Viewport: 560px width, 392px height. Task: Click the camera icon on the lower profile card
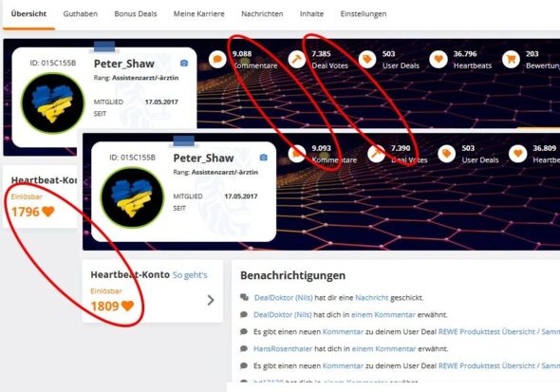pyautogui.click(x=263, y=158)
